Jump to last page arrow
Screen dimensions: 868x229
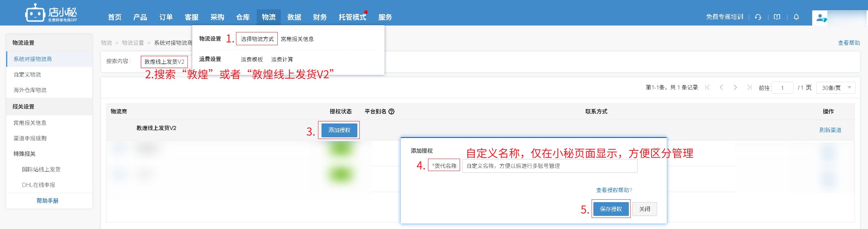coord(749,88)
